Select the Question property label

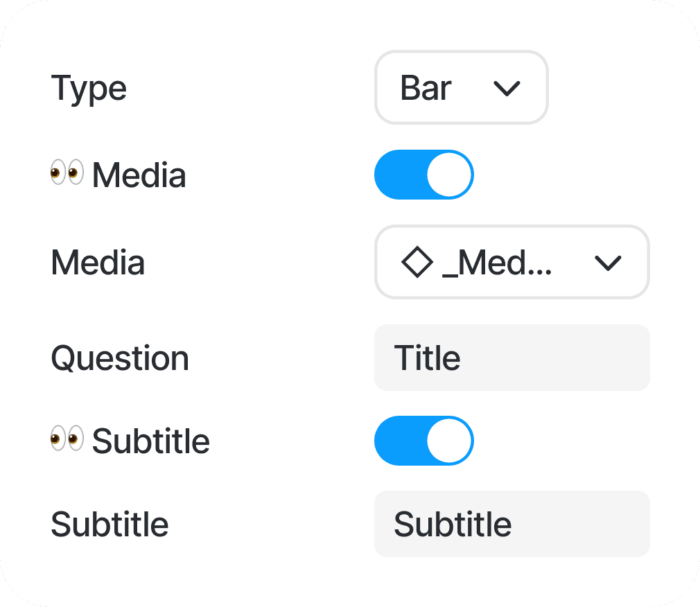point(120,358)
